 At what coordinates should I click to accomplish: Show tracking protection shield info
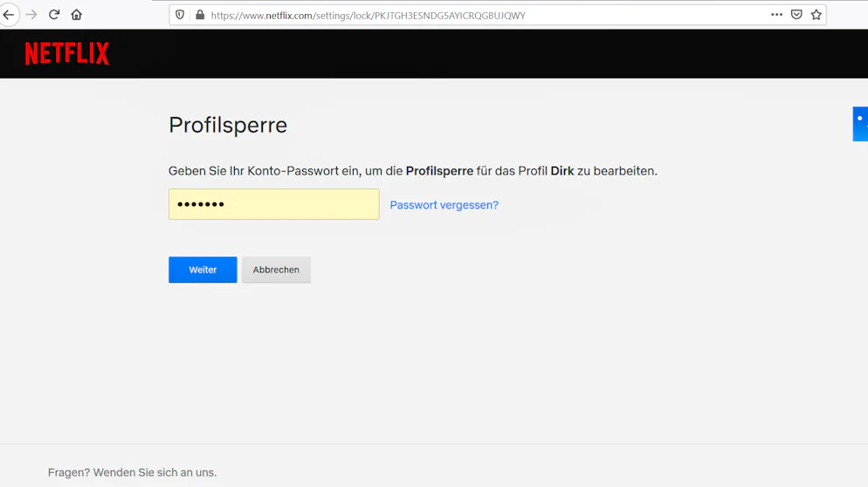point(180,15)
